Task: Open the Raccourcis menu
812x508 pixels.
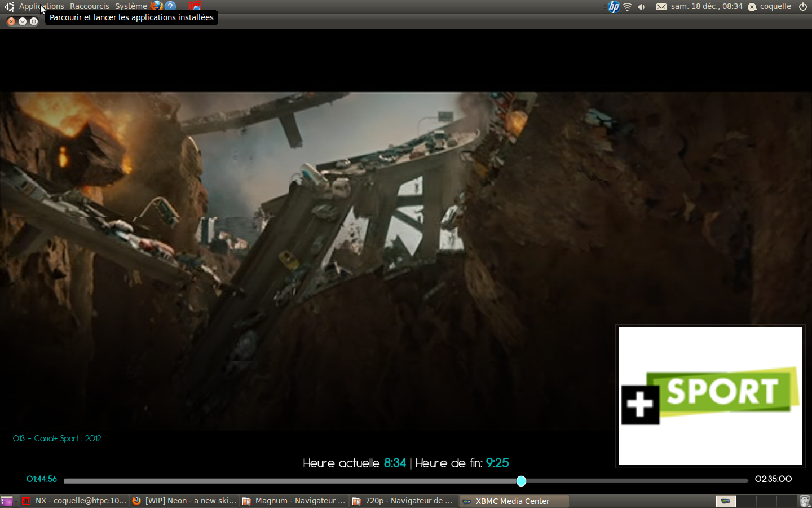Action: click(x=90, y=6)
